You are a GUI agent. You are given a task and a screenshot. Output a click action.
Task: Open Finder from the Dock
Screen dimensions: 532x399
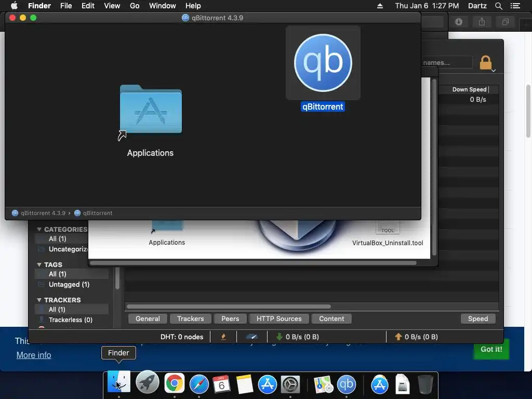click(119, 383)
